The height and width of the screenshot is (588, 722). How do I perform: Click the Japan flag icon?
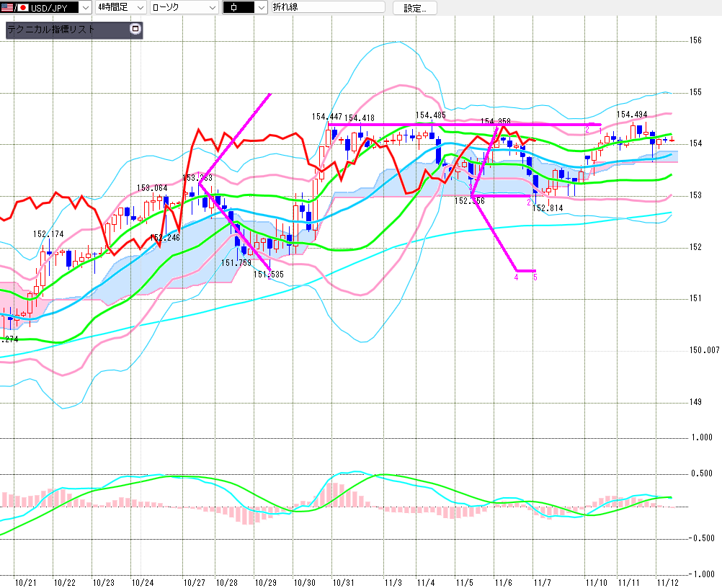(22, 7)
